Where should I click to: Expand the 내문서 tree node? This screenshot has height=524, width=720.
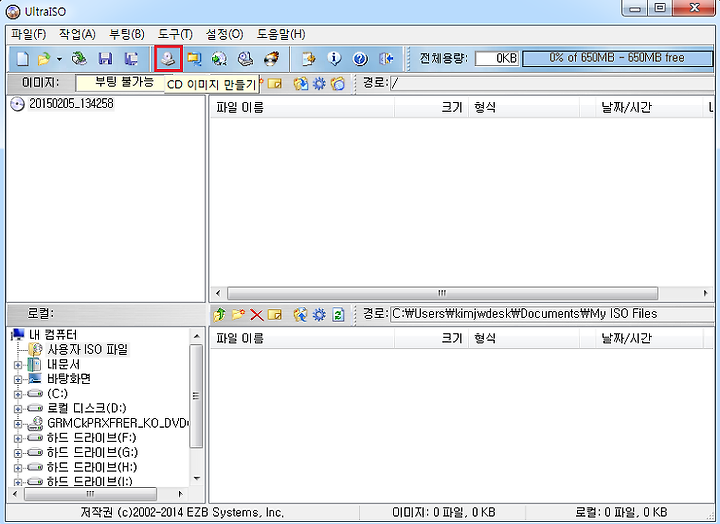18,365
